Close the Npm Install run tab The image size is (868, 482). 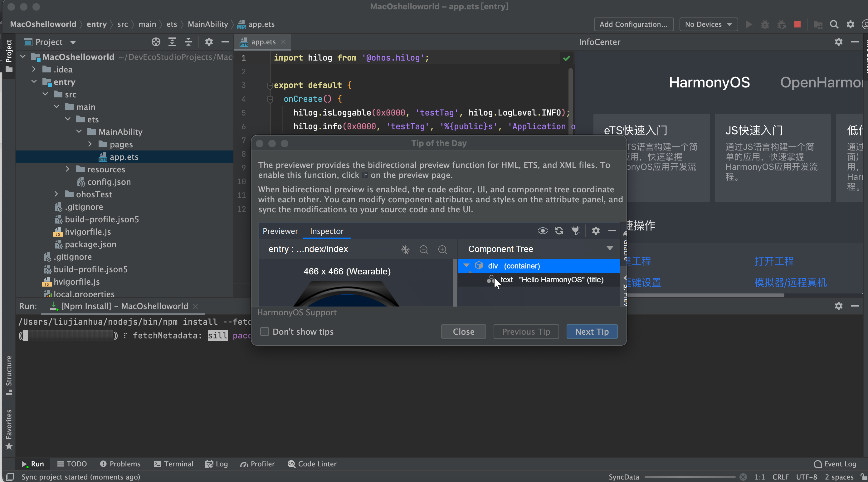click(x=195, y=306)
